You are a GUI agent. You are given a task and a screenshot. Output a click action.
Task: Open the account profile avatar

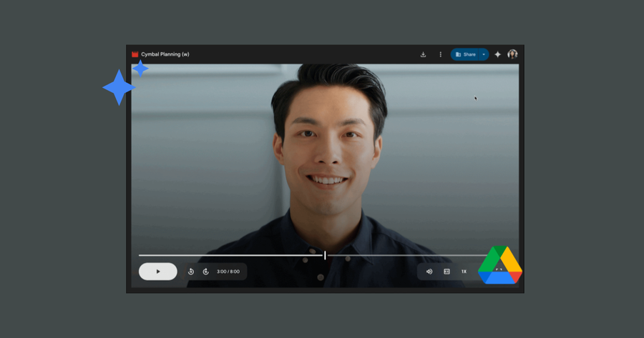coord(512,54)
